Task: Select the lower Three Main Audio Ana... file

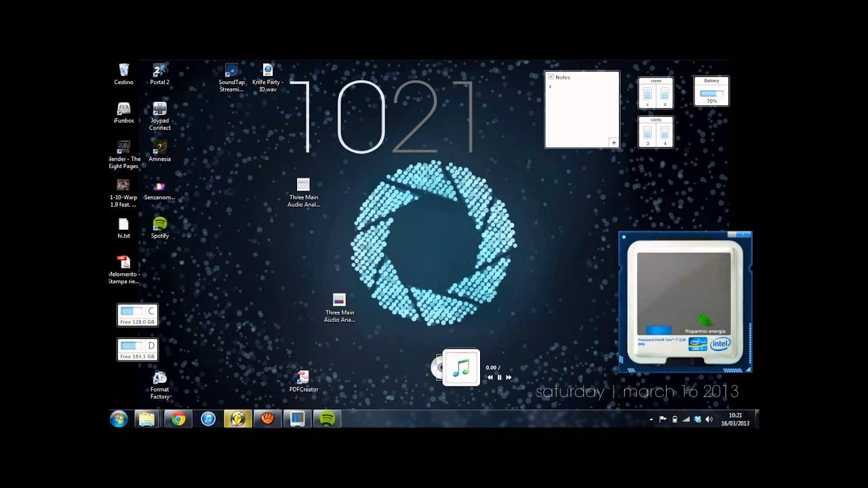Action: tap(339, 308)
